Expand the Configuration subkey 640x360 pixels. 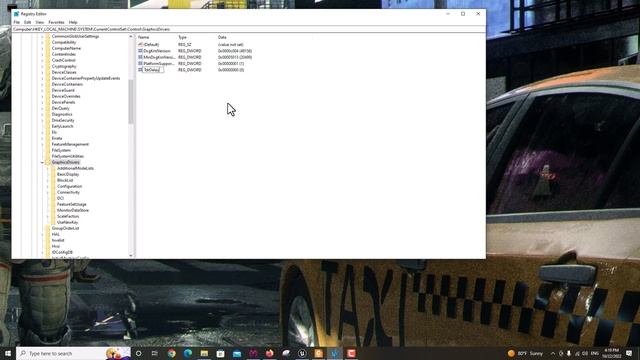coord(48,186)
